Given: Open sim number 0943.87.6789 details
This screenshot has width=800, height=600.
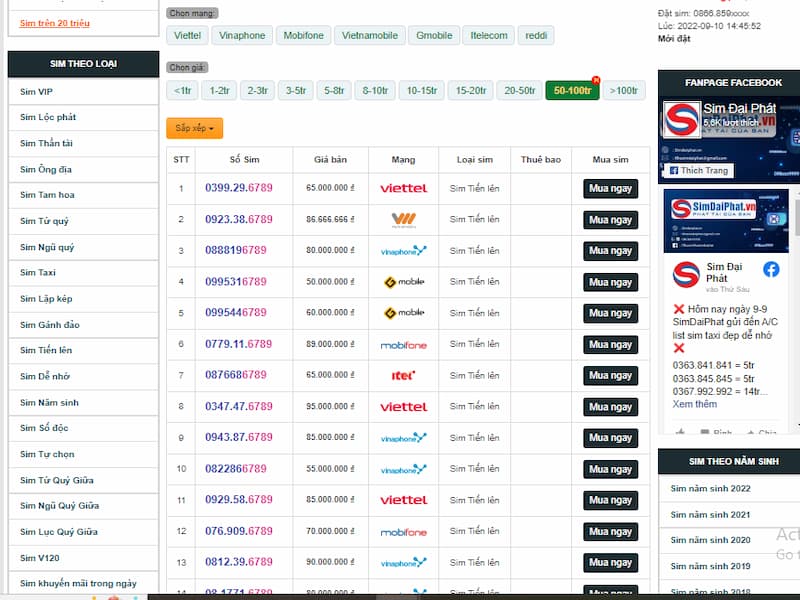Looking at the screenshot, I should pyautogui.click(x=239, y=437).
